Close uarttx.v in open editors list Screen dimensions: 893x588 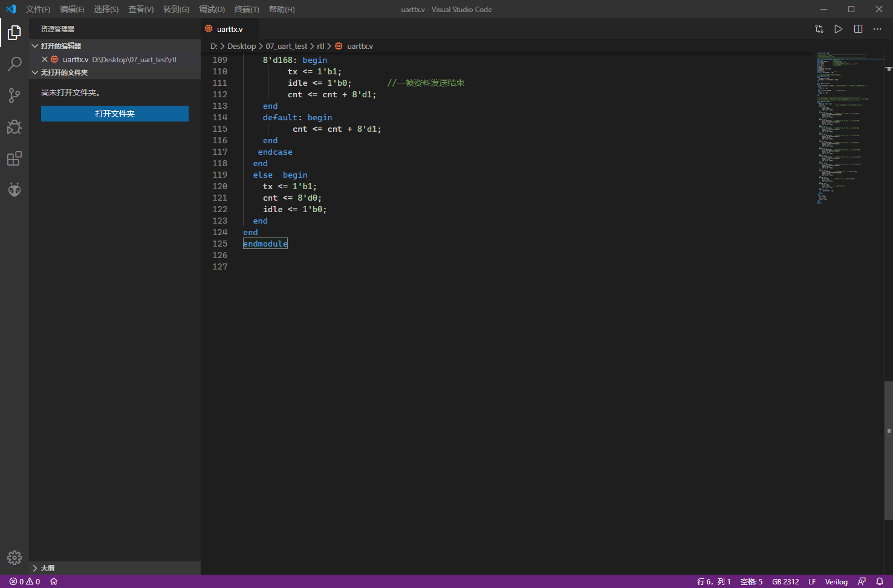point(45,59)
